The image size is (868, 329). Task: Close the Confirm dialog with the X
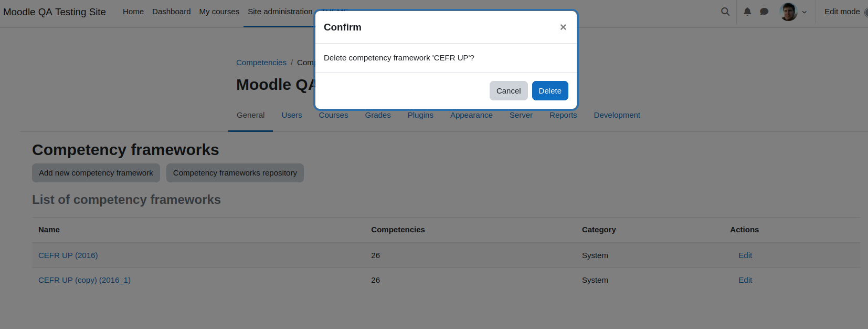[563, 27]
